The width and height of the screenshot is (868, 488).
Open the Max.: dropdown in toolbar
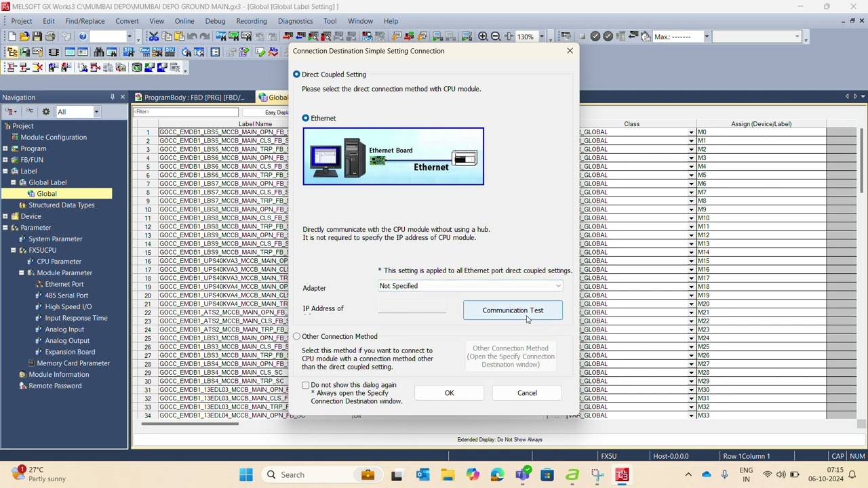pyautogui.click(x=706, y=37)
